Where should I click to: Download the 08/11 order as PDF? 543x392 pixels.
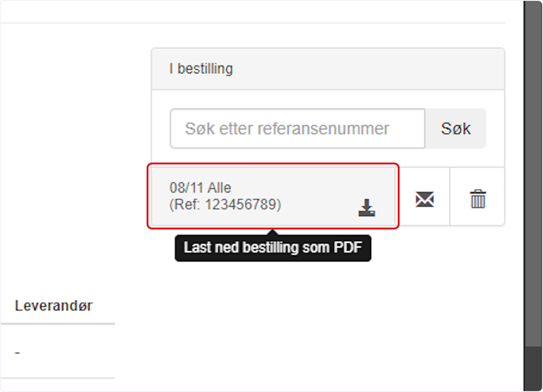click(x=366, y=208)
